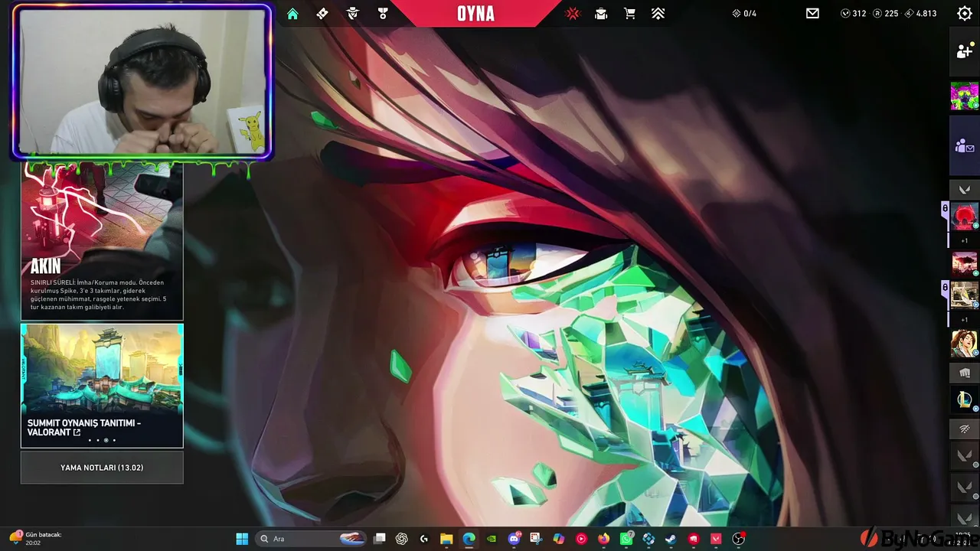Image resolution: width=980 pixels, height=551 pixels.
Task: Open the NVIDIA app from the taskbar
Action: point(492,539)
